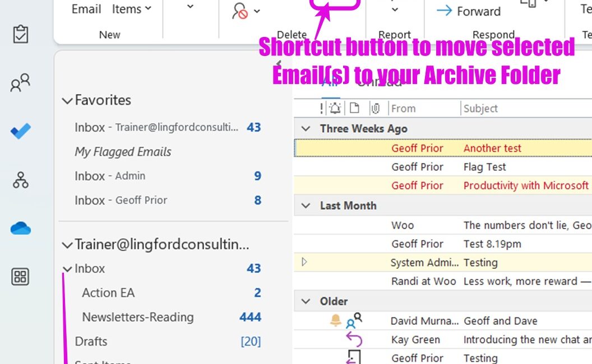Open My Flagged Emails favorite folder

pyautogui.click(x=123, y=152)
